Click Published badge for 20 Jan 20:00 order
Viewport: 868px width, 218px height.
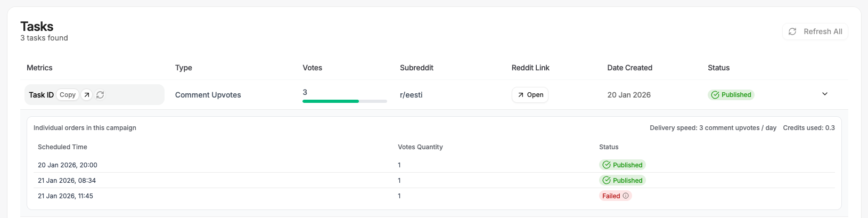coord(622,165)
